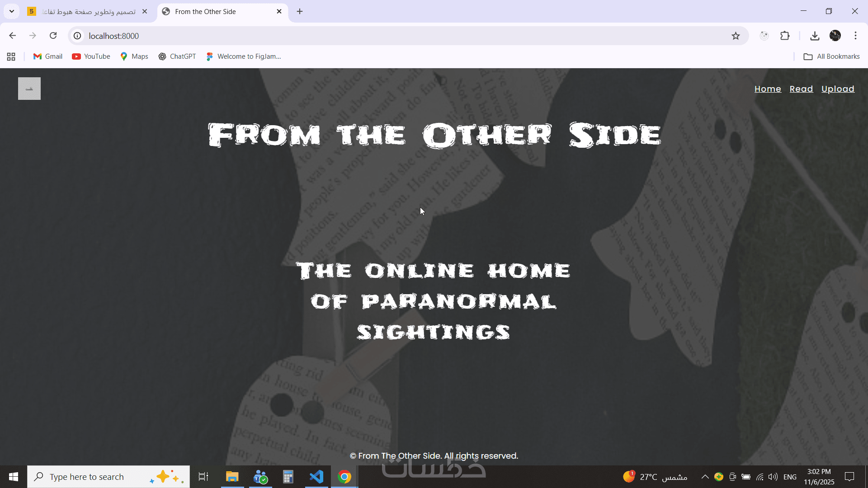This screenshot has height=488, width=868.
Task: Open the Chrome apps grid icon
Action: [x=11, y=56]
